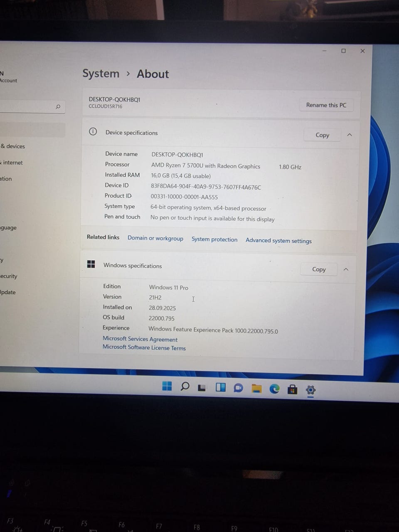Open Microsoft Software License Terms link
The width and height of the screenshot is (399, 532).
pos(144,347)
